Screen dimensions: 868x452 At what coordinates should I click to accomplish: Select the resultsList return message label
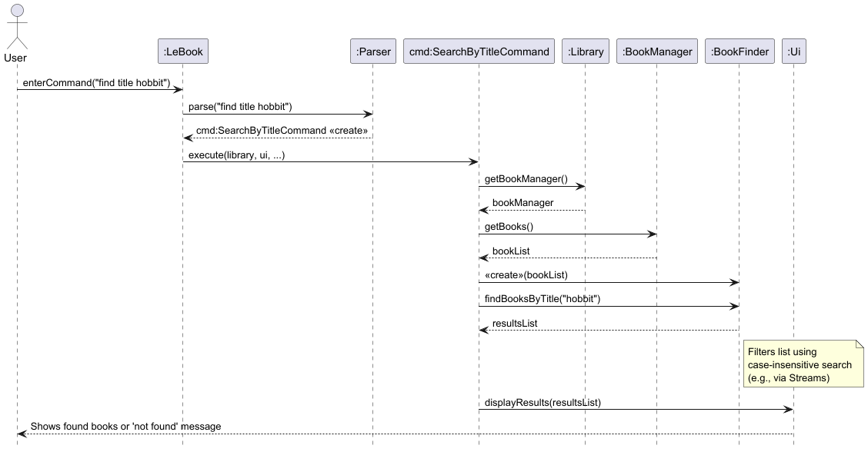(515, 323)
